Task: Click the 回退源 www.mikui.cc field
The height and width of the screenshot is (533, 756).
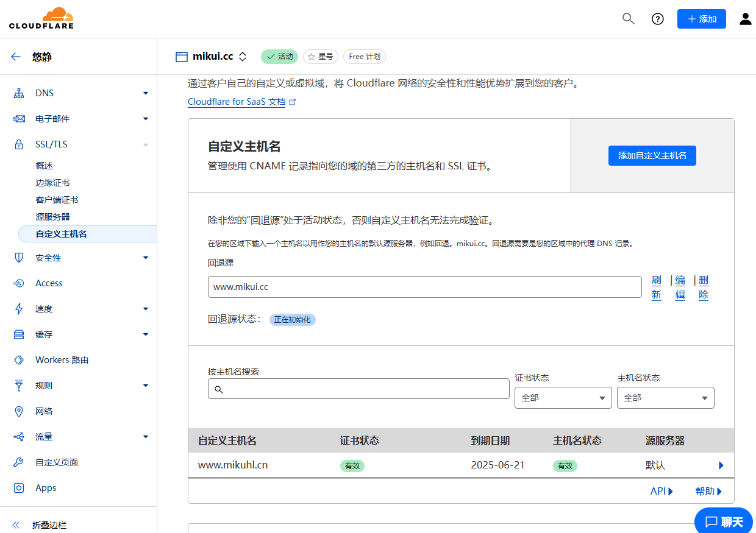Action: [425, 287]
